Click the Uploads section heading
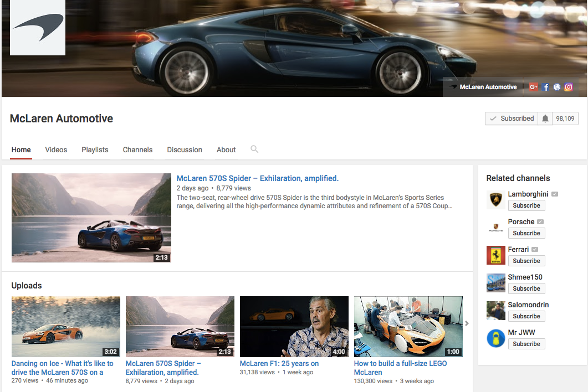This screenshot has height=392, width=588. point(27,286)
